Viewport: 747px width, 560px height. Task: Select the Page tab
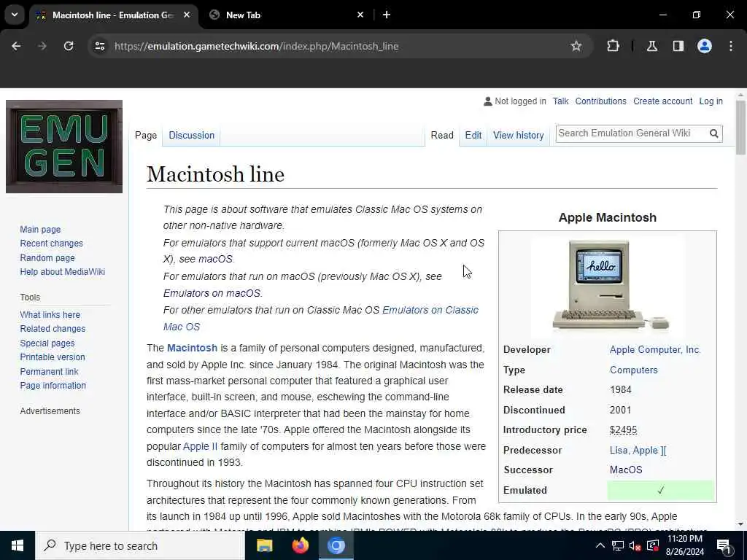146,135
